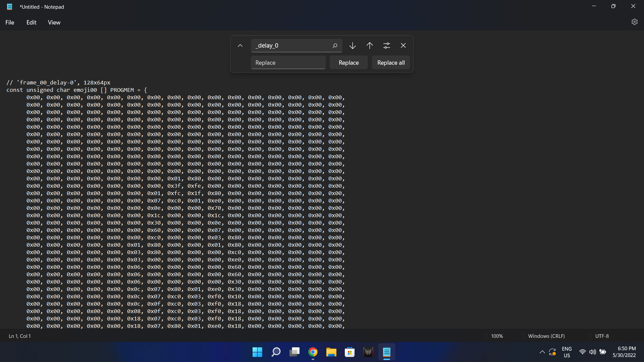
Task: Click the magnifier icon in the search field
Action: click(x=335, y=45)
